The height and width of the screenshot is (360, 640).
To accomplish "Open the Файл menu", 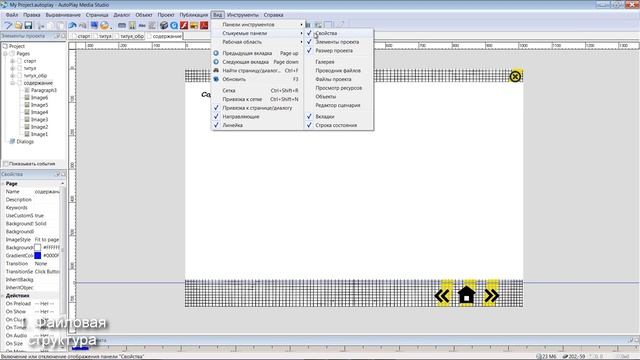I will (12, 15).
